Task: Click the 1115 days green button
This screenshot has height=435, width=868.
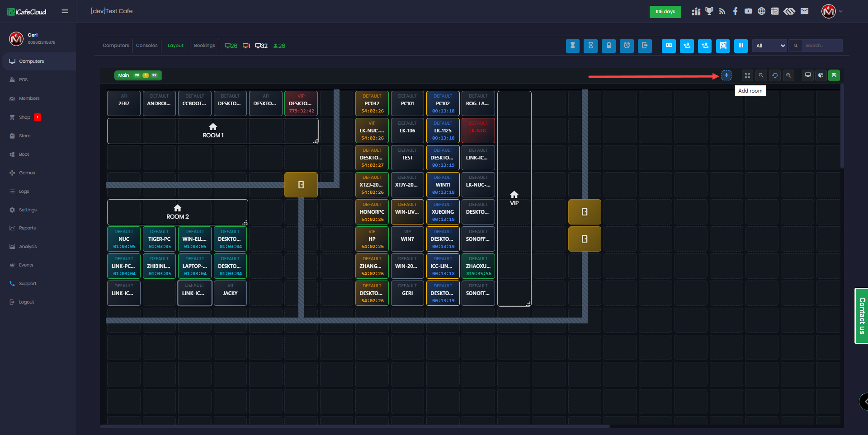Action: (665, 12)
